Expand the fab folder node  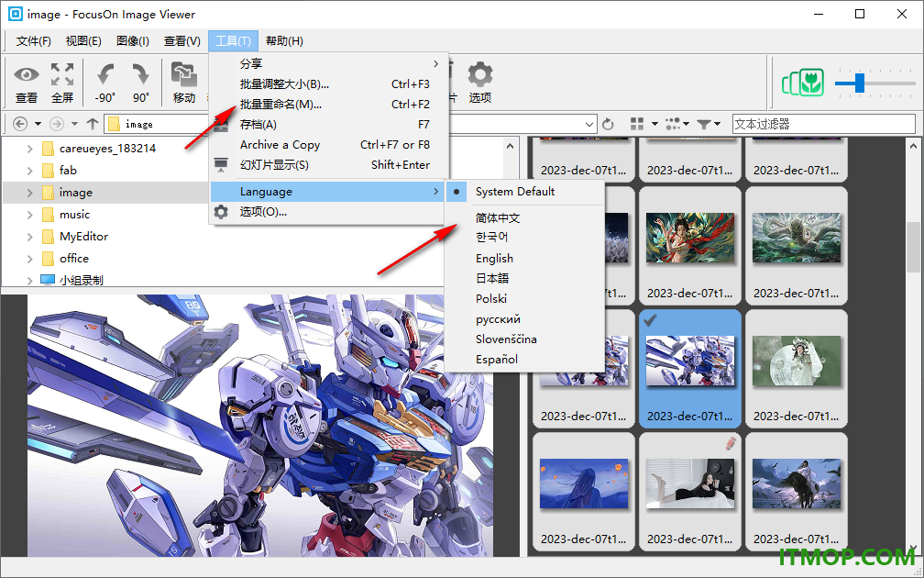tap(29, 171)
